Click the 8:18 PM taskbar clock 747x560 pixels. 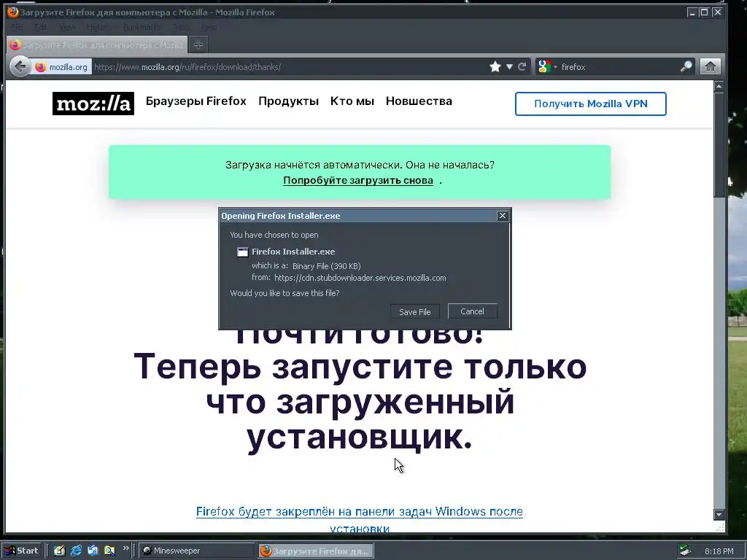pyautogui.click(x=719, y=551)
